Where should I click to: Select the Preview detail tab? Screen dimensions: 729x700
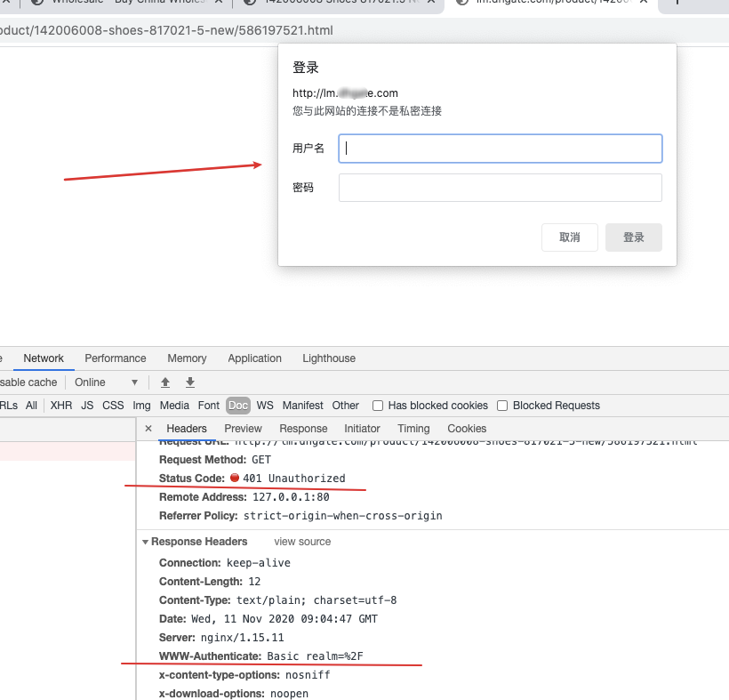pos(244,429)
